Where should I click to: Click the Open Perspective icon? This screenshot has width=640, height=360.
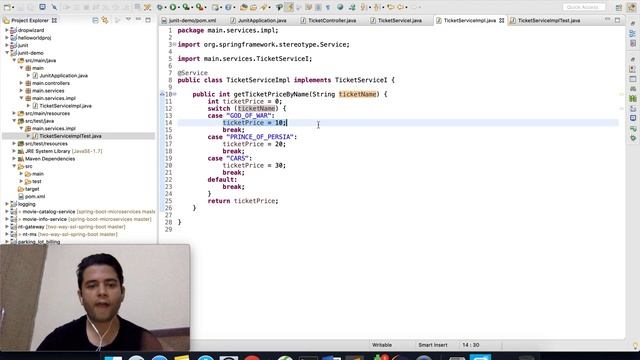(619, 7)
